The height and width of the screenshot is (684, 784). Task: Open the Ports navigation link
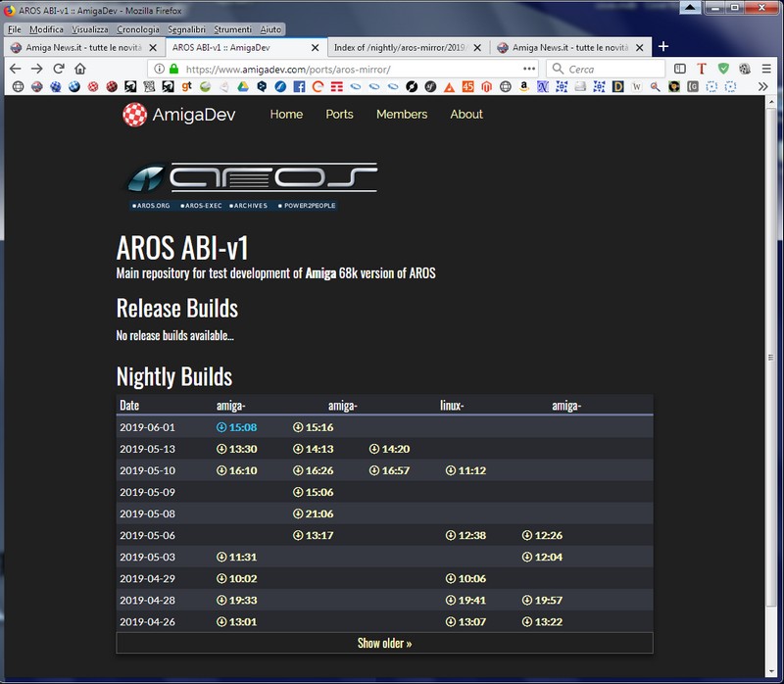(x=339, y=115)
